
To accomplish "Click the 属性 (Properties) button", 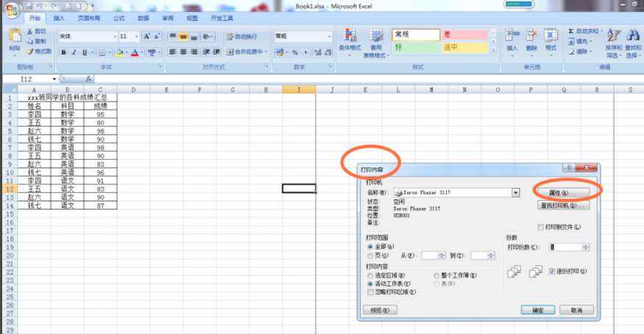I will tap(564, 193).
